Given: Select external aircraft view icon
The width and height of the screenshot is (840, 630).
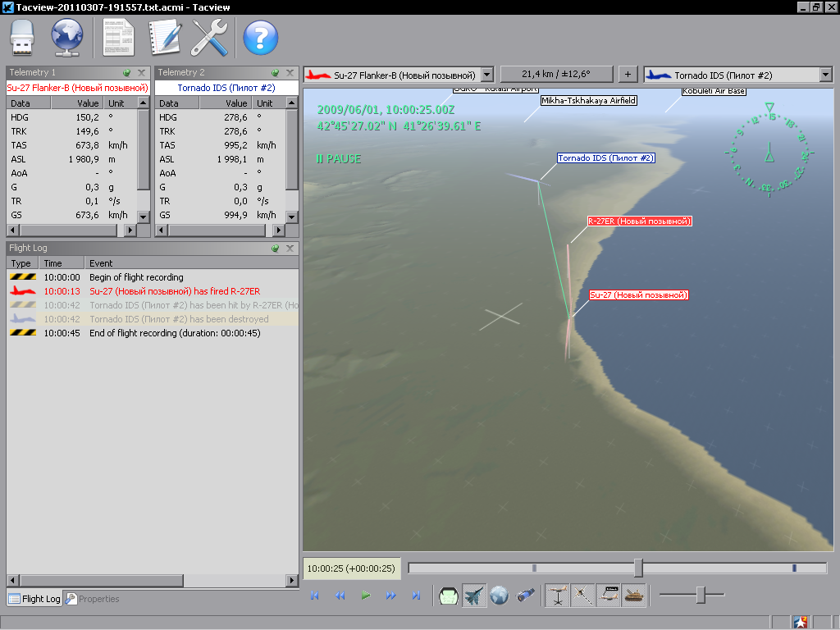Looking at the screenshot, I should pos(474,596).
